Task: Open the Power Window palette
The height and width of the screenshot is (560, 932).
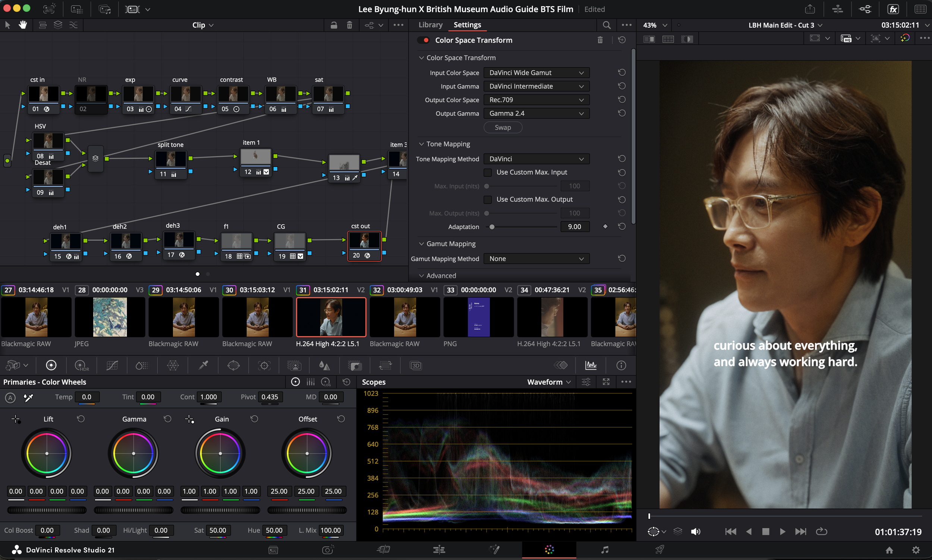Action: click(234, 365)
